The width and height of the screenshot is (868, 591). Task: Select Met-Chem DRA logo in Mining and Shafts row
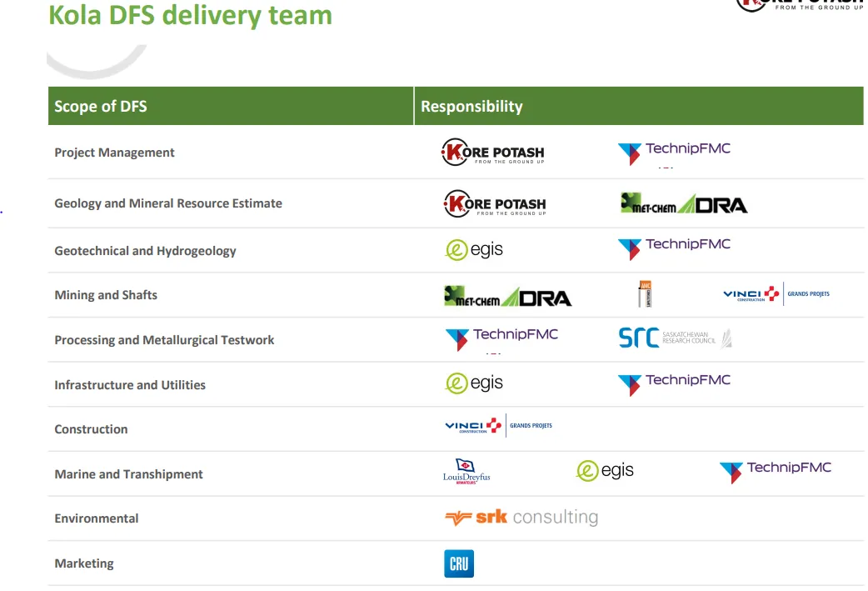point(507,296)
